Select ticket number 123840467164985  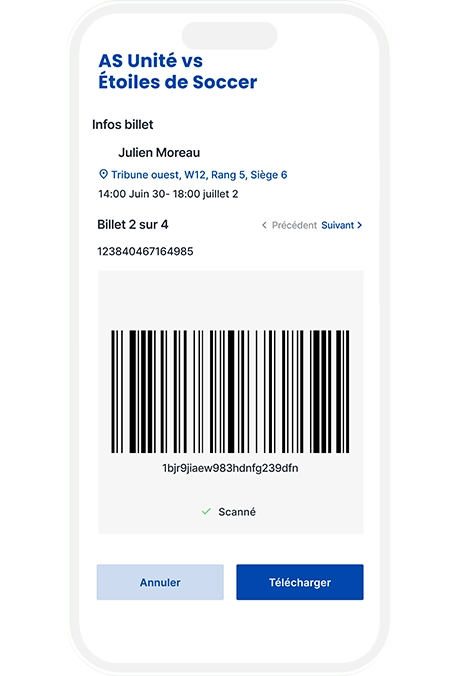tap(145, 251)
